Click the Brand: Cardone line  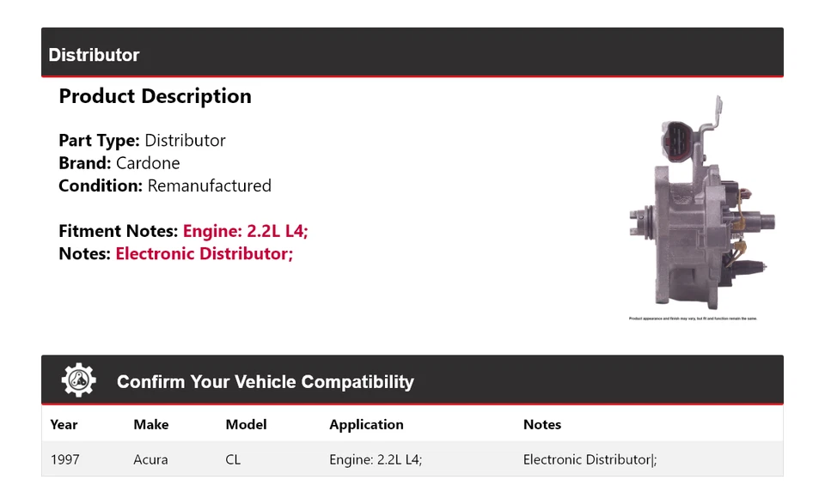119,163
